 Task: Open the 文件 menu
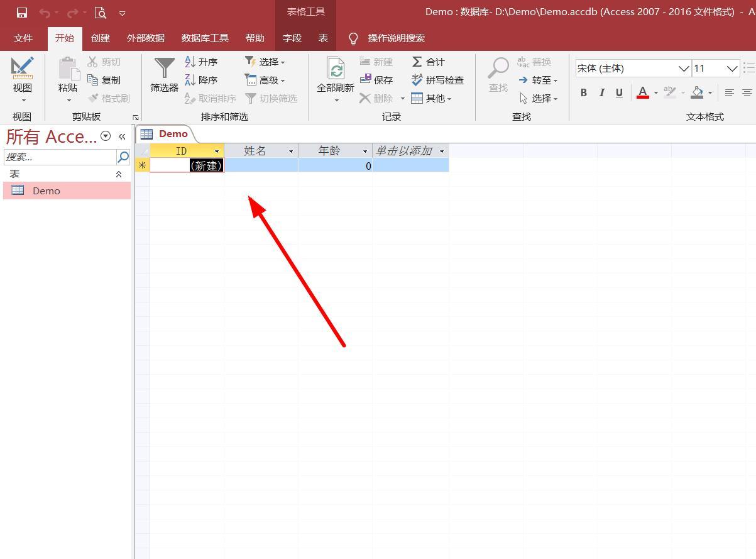tap(23, 38)
